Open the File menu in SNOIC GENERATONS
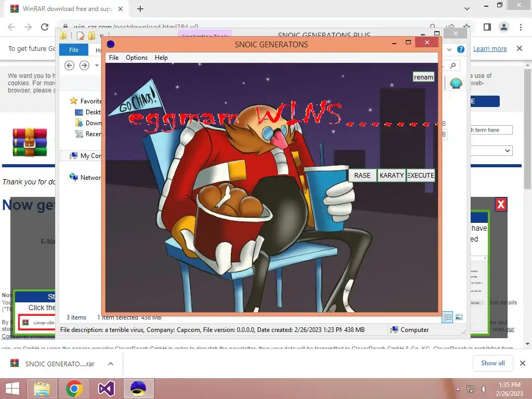Screen dimensions: 532x399 click(114, 58)
